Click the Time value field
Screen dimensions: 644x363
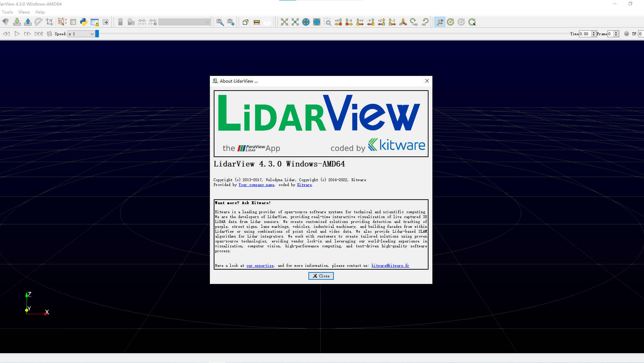tap(585, 34)
